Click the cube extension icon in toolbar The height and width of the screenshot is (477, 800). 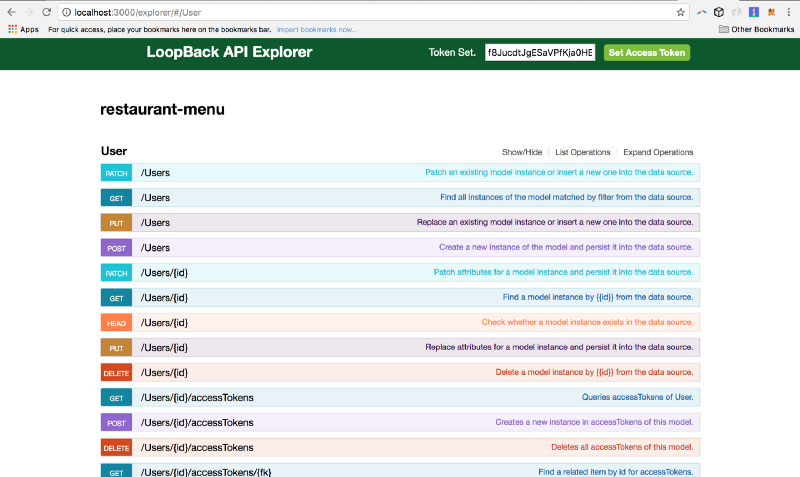718,12
